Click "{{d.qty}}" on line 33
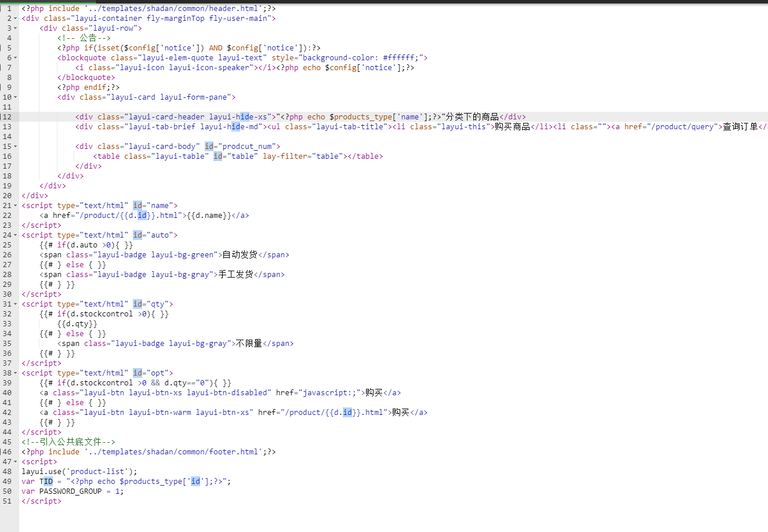 [77, 324]
